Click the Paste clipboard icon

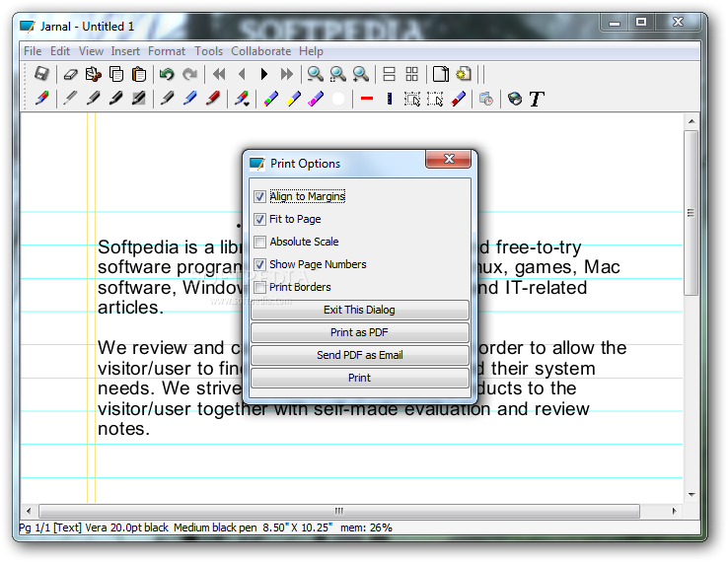[139, 74]
